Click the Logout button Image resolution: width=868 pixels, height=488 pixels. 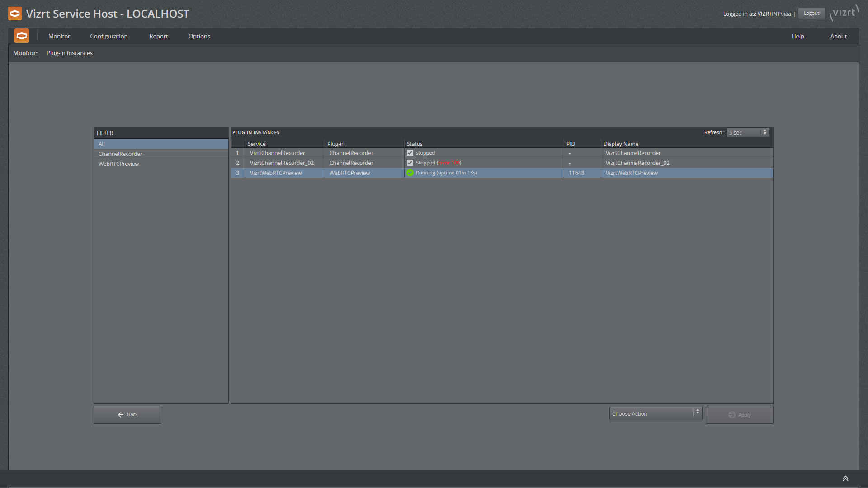tap(811, 14)
